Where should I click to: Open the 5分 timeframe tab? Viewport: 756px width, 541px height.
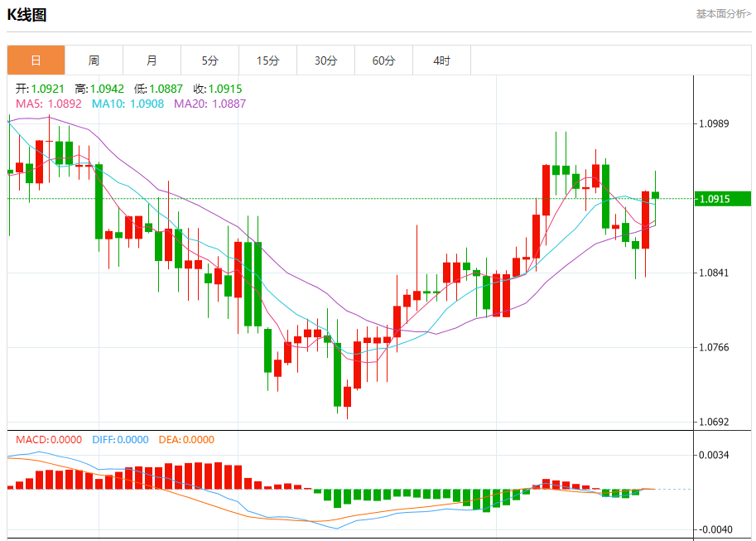pos(209,60)
